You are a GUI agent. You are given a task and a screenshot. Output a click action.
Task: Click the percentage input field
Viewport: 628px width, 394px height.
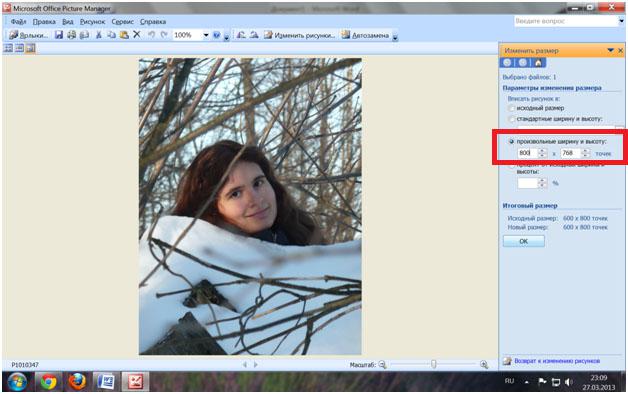527,183
